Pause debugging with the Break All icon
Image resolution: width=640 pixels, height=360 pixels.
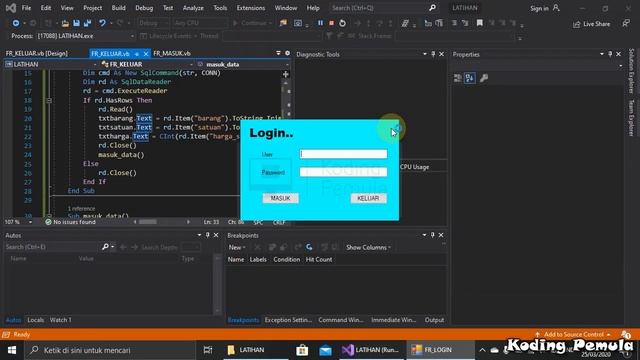click(320, 23)
